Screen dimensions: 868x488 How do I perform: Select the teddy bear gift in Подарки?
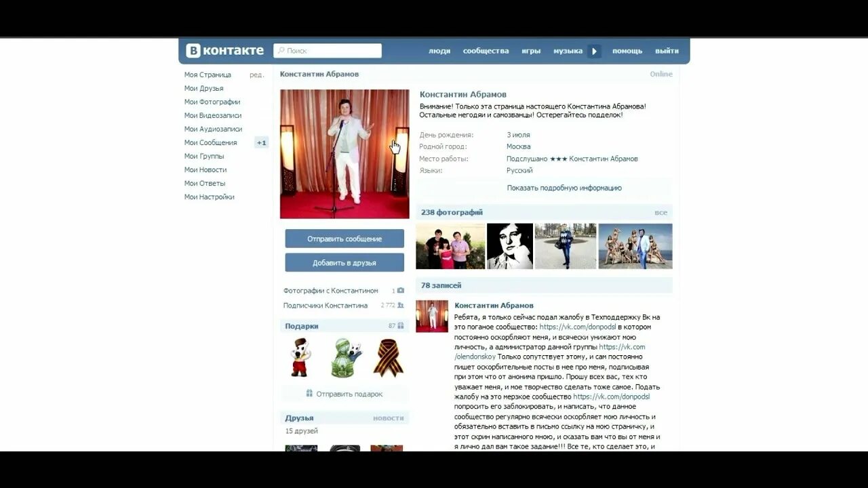(x=301, y=357)
